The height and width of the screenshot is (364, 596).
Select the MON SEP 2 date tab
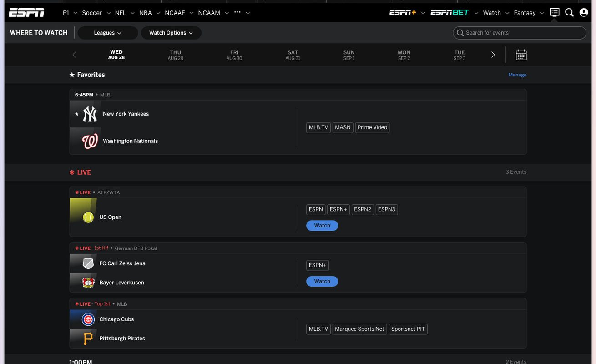404,55
